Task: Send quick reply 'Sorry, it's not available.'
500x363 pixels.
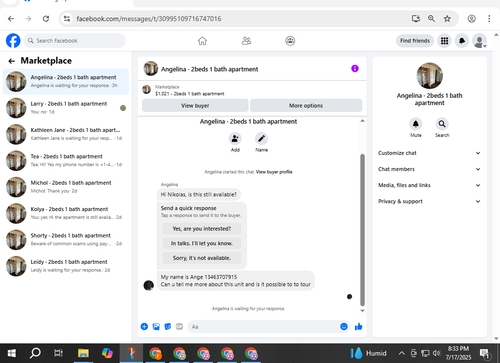Action: (202, 258)
